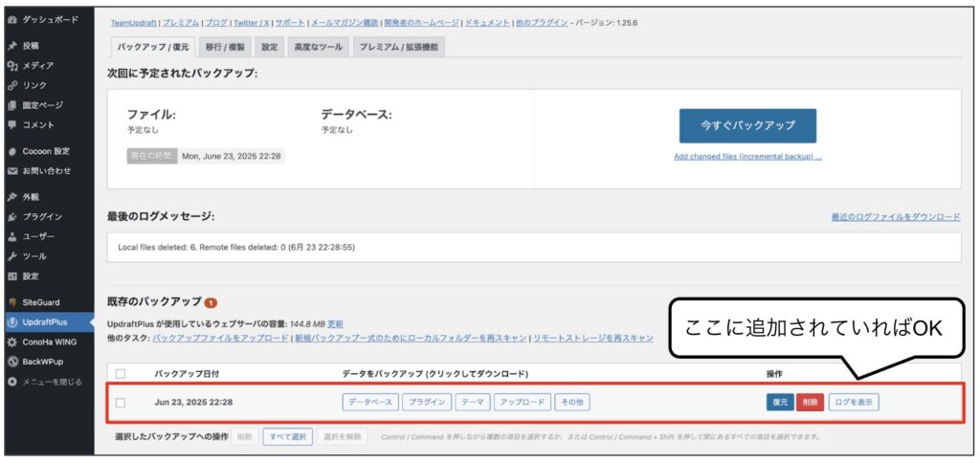980x463 pixels.
Task: Click Add changed files (incremental backup) link
Action: coord(747,157)
